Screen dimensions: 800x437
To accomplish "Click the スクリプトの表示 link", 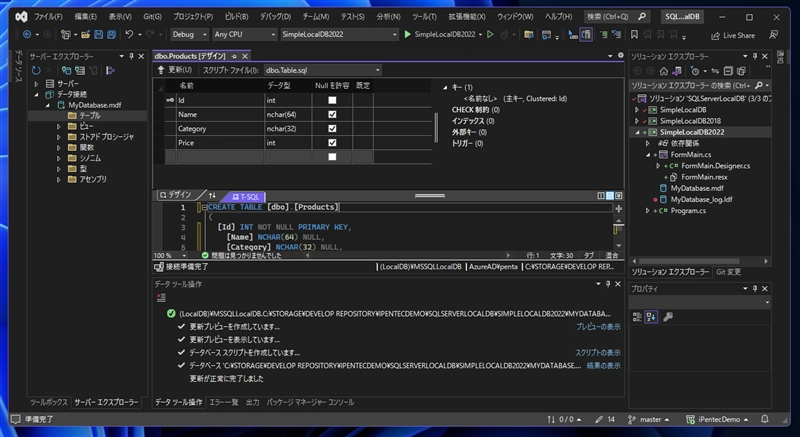I will click(597, 353).
